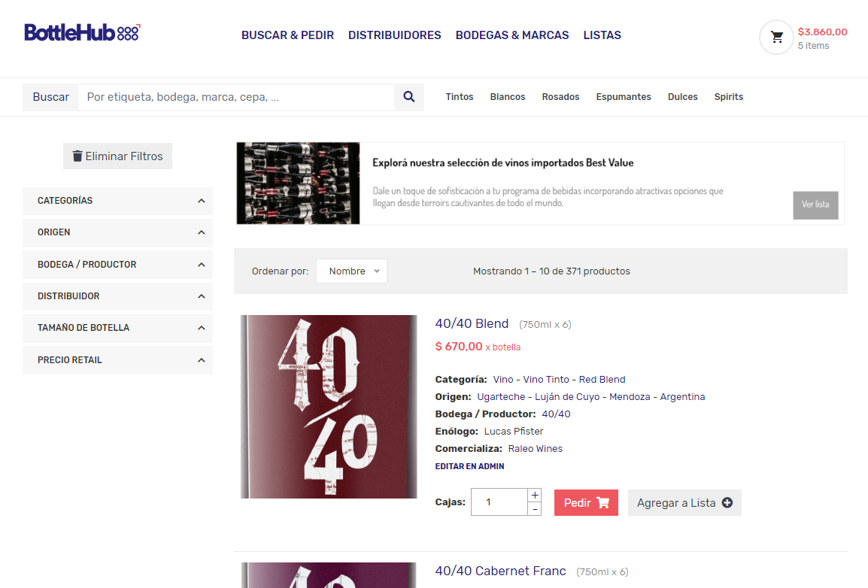Focus the Cajas quantity input
The width and height of the screenshot is (868, 588).
pyautogui.click(x=499, y=502)
